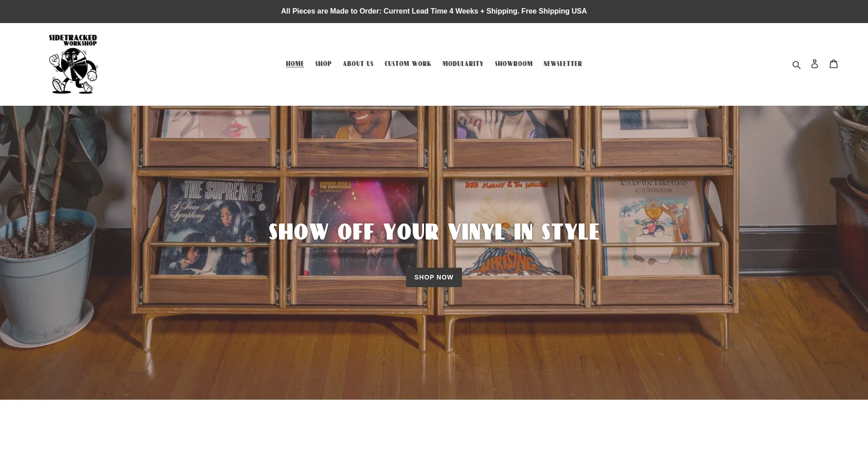Open the Custom Work page
The height and width of the screenshot is (449, 868).
408,64
